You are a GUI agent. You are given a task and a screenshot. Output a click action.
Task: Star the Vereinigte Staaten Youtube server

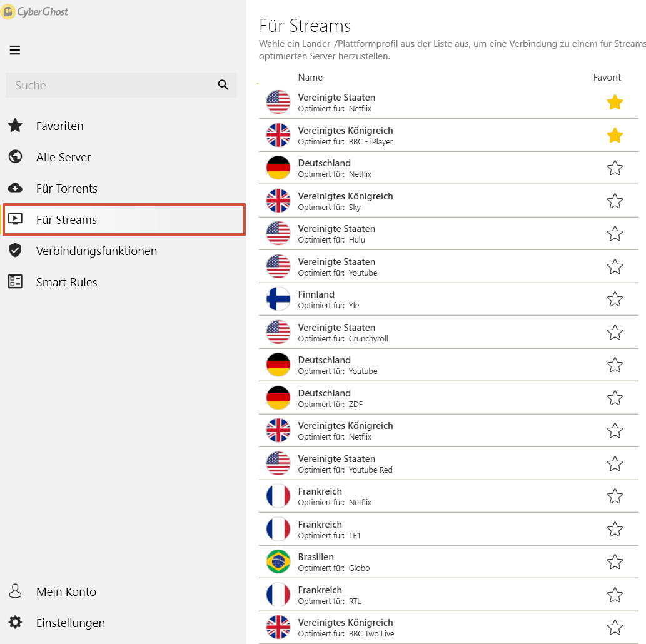(x=615, y=266)
